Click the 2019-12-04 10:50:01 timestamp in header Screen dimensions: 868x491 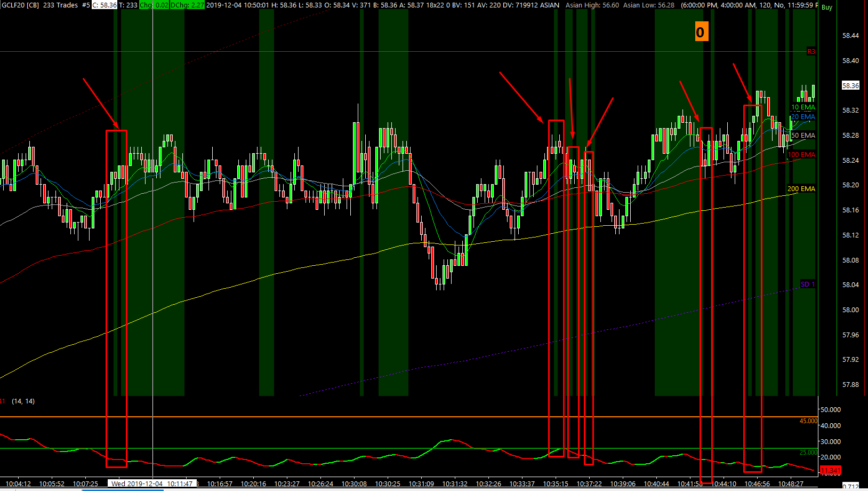[x=237, y=5]
